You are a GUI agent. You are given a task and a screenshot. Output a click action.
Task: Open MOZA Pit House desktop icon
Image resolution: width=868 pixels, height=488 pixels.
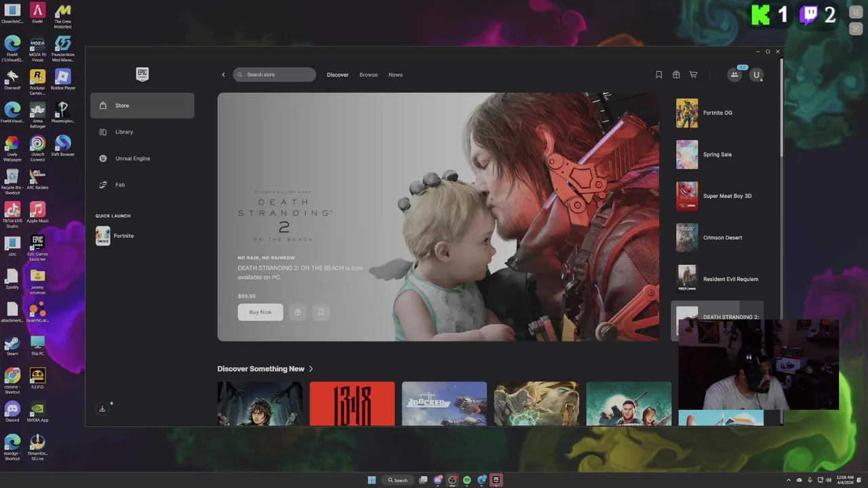(x=37, y=49)
